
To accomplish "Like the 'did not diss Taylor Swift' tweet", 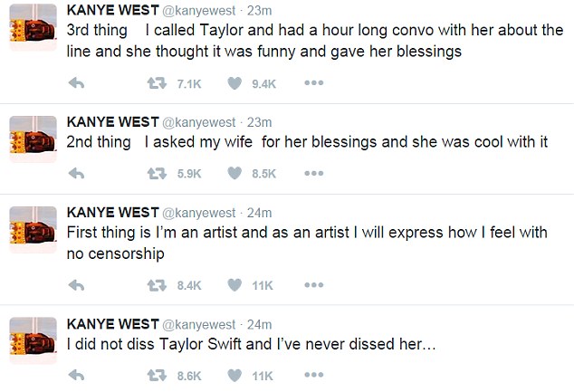I will pos(234,374).
